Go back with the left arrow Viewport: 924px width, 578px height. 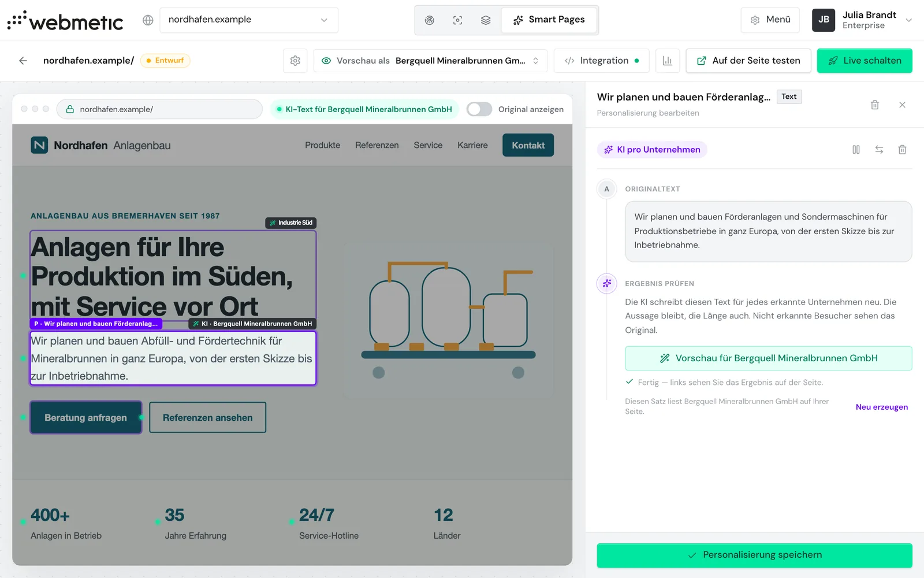pyautogui.click(x=23, y=61)
